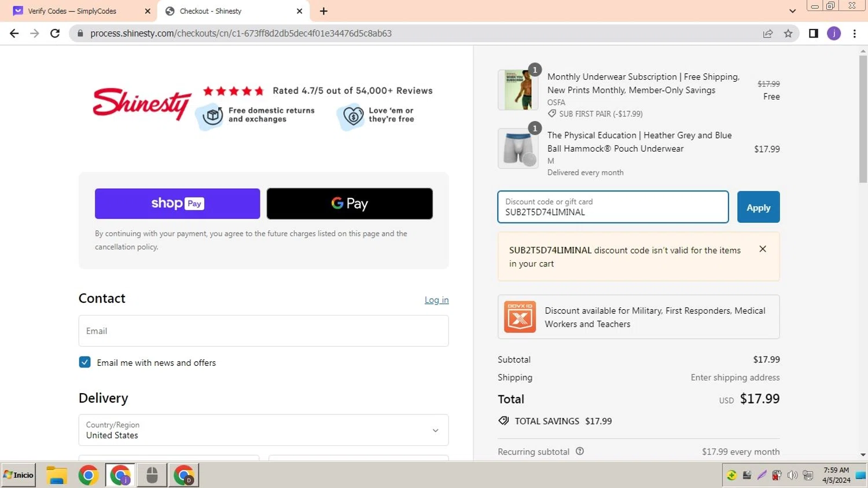The width and height of the screenshot is (868, 488).
Task: Open the Monthly Underwear Subscription thumbnail
Action: tap(518, 90)
